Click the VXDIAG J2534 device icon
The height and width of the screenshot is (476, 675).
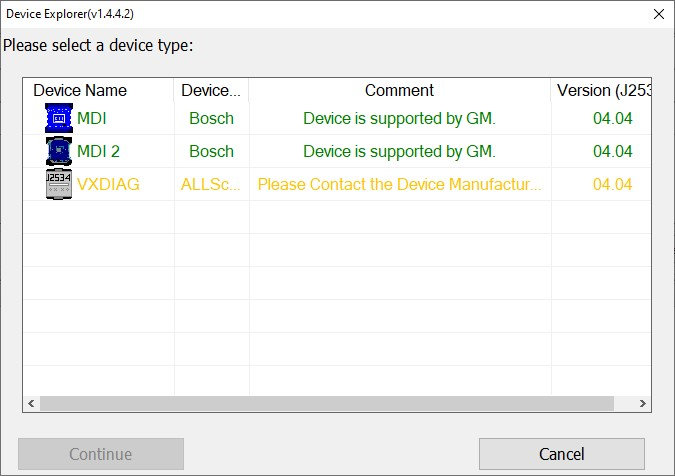coord(60,185)
